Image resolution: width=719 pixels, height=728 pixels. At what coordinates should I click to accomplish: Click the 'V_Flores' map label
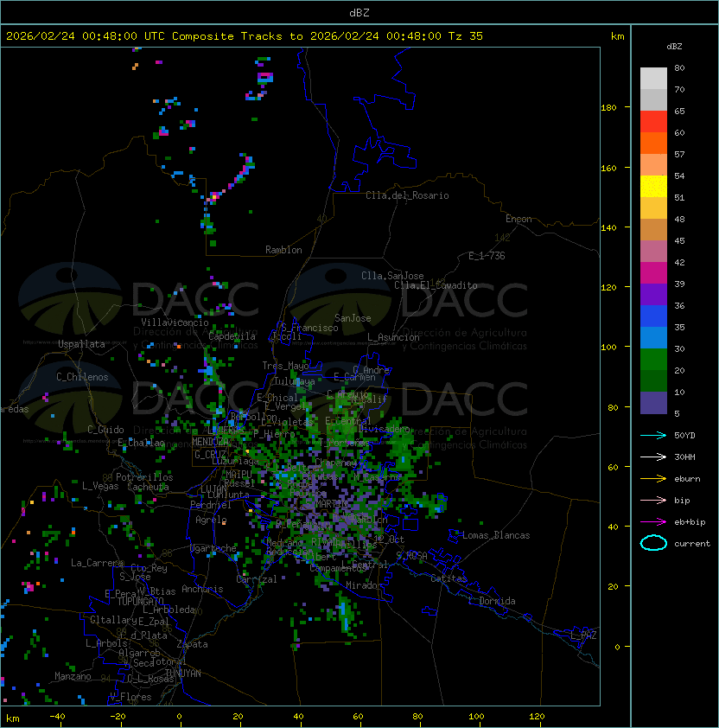pyautogui.click(x=130, y=697)
